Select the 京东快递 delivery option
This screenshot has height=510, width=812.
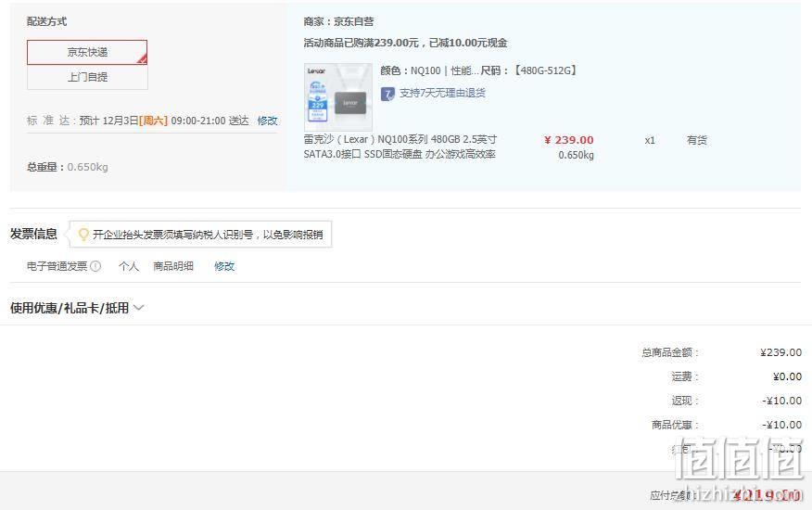click(x=87, y=52)
